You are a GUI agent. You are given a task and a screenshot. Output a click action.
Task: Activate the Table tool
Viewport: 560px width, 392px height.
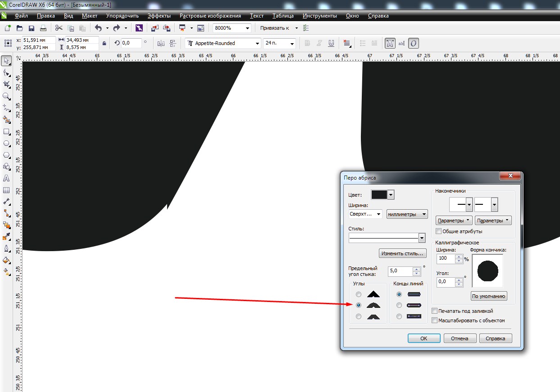pos(6,190)
